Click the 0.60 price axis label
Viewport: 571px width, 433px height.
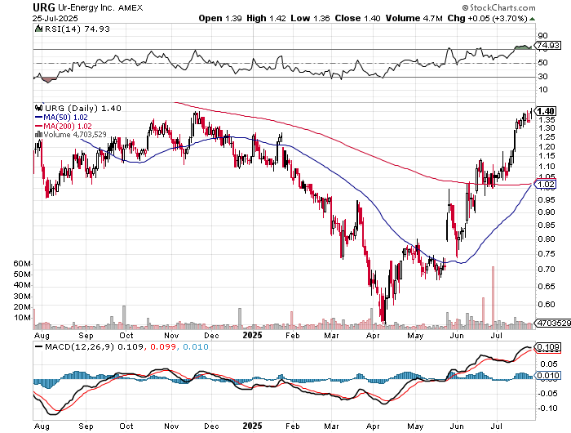pyautogui.click(x=546, y=304)
